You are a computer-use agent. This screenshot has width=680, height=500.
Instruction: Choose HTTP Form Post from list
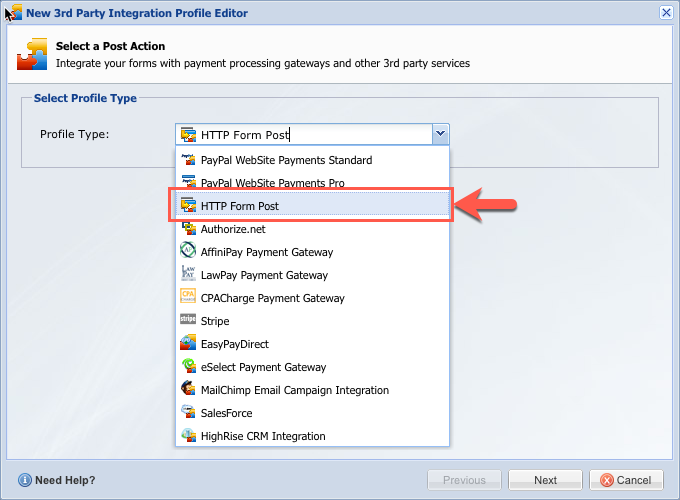click(x=240, y=206)
